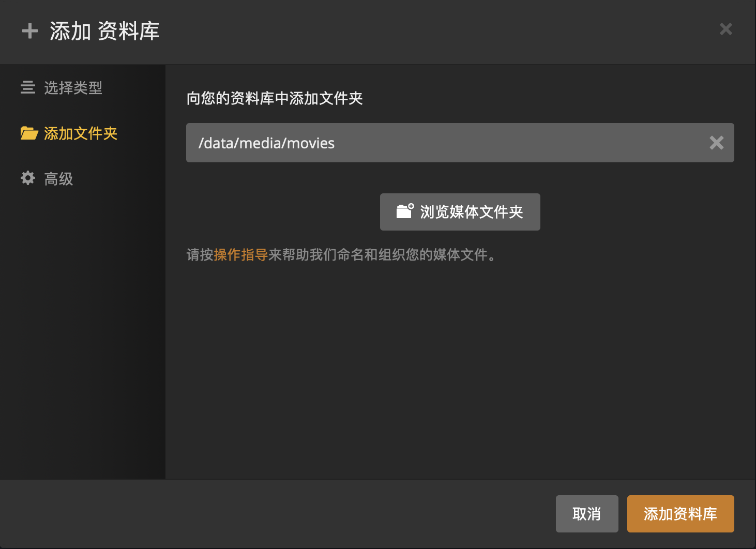Dismiss the 添加 资料库 dialog

click(726, 29)
